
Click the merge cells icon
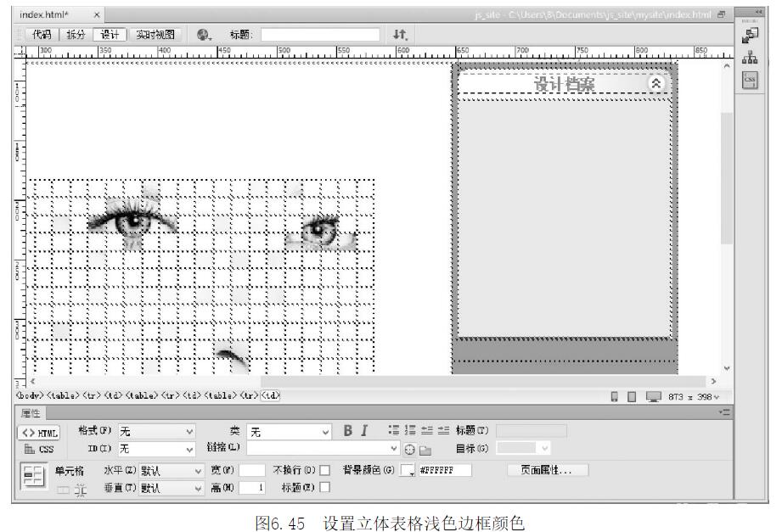(64, 489)
